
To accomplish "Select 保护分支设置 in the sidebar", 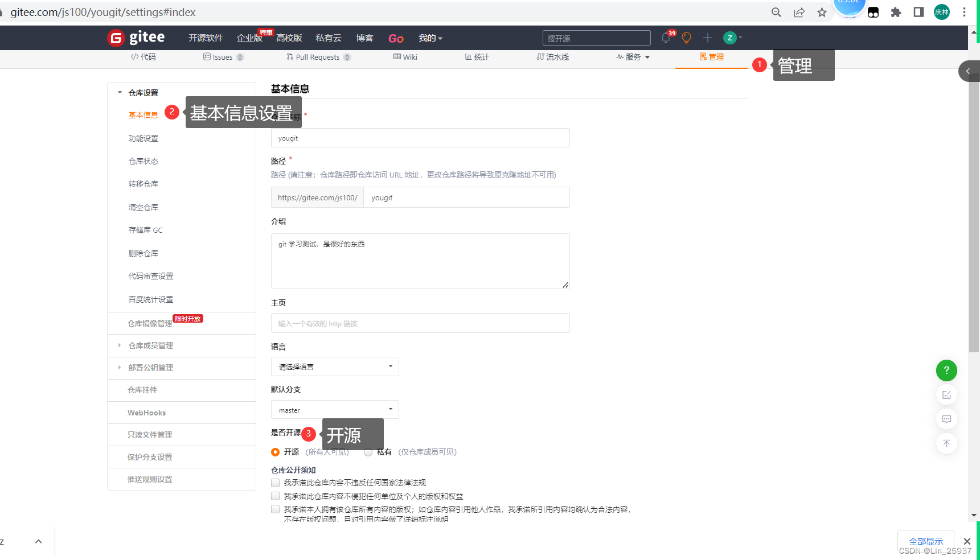I will [150, 457].
